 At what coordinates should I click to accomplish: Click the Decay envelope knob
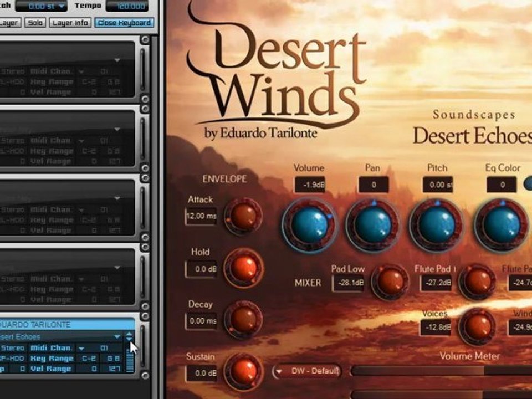coord(243,319)
